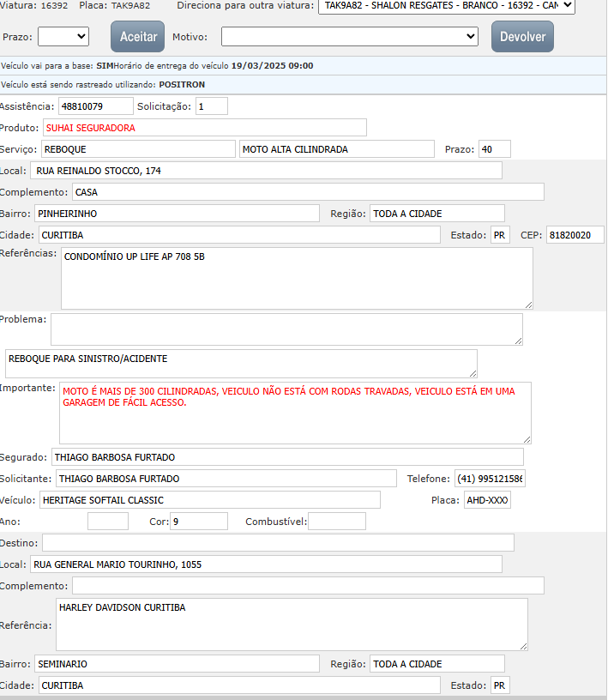
Task: Click the Devolver button
Action: (x=522, y=37)
